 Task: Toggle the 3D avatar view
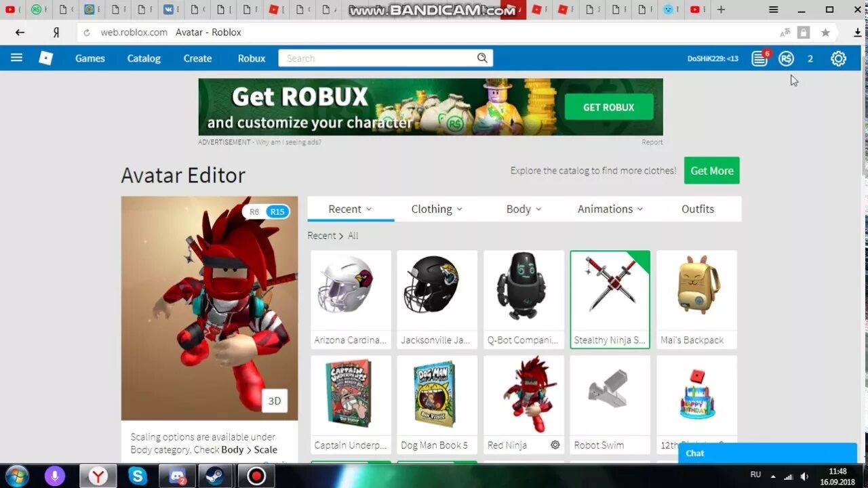pyautogui.click(x=275, y=401)
